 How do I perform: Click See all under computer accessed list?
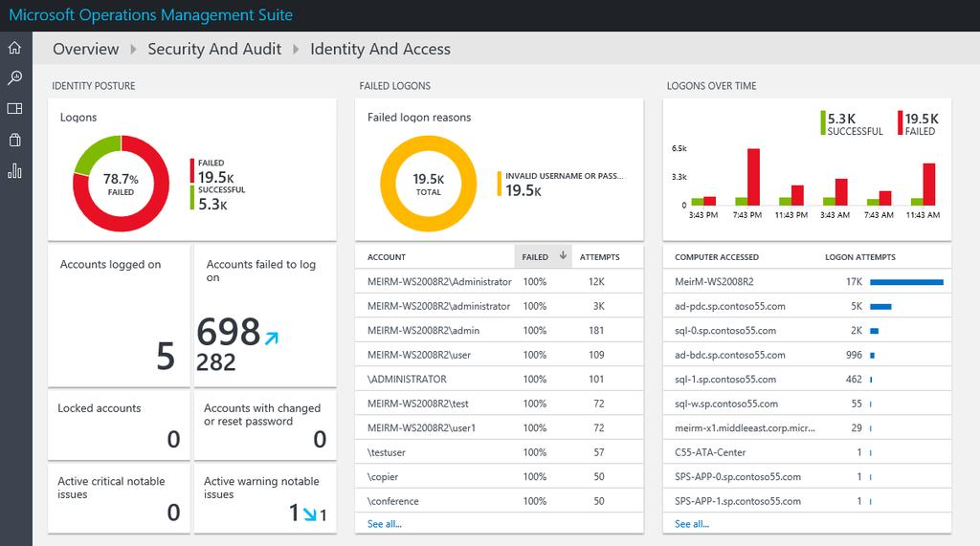tap(692, 524)
